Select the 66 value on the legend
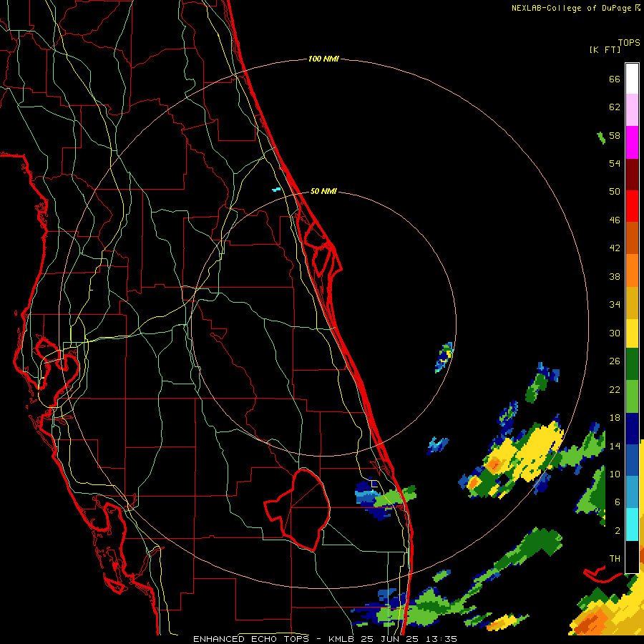The width and height of the screenshot is (644, 644). (615, 79)
